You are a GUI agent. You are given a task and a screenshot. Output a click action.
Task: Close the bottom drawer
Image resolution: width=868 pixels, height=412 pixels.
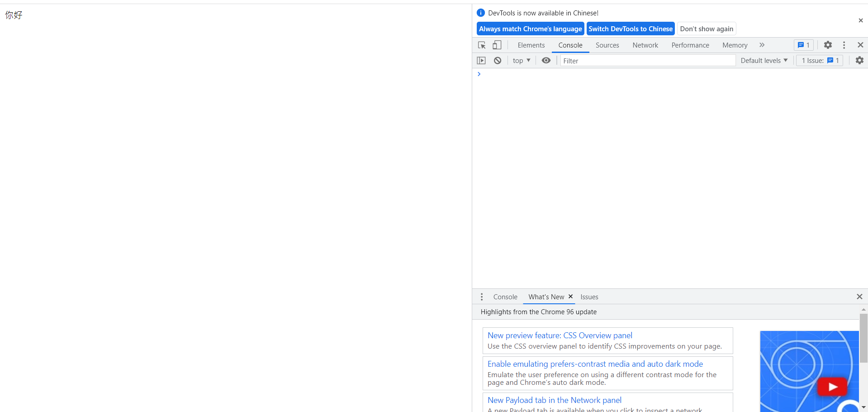859,297
